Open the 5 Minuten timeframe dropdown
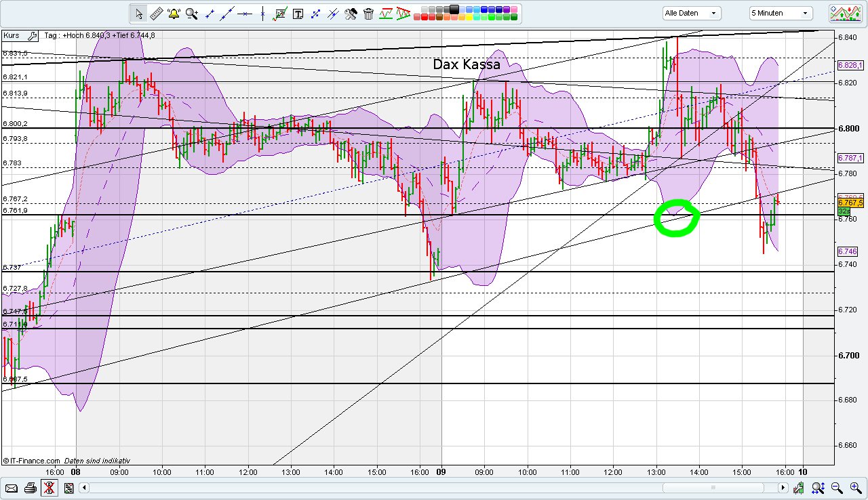Viewport: 868px width, 500px height. pos(779,13)
